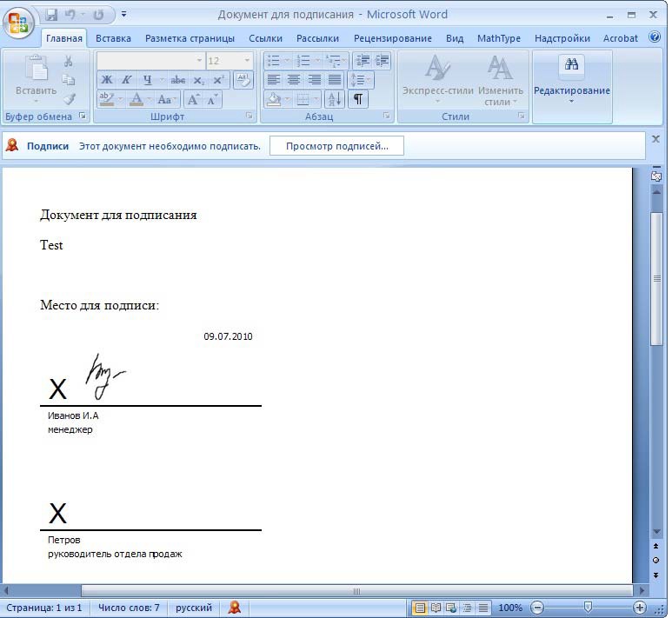Image resolution: width=672 pixels, height=618 pixels.
Task: Open Экспресс-стили gallery
Action: tap(438, 79)
